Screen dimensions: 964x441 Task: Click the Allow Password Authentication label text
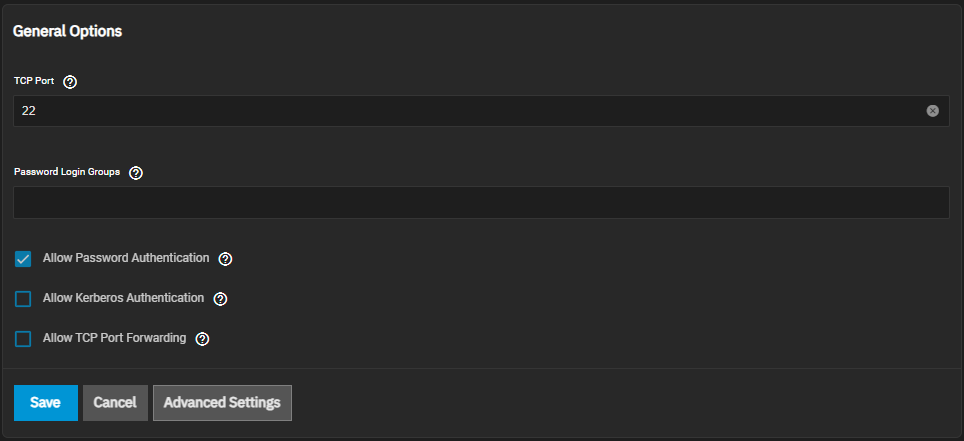pos(126,258)
